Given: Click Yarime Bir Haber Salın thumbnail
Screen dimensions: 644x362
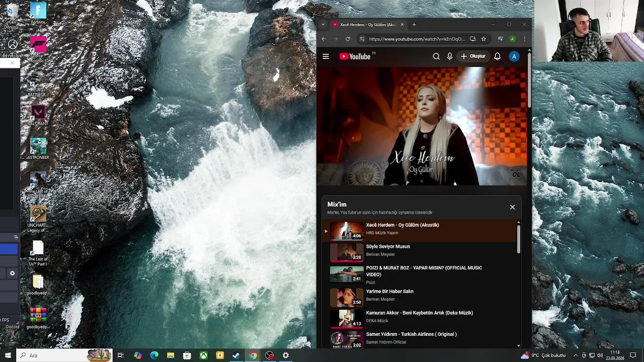Looking at the screenshot, I should pos(347,297).
